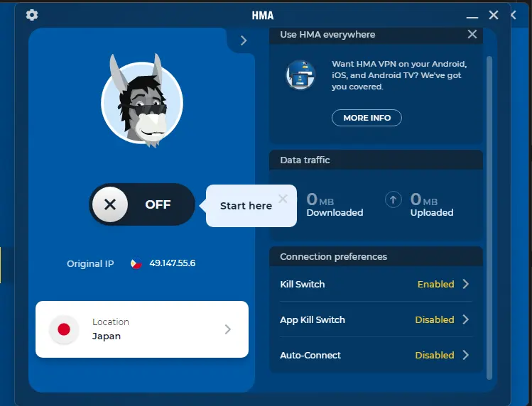
Task: Click the Uploaded data label
Action: (432, 213)
